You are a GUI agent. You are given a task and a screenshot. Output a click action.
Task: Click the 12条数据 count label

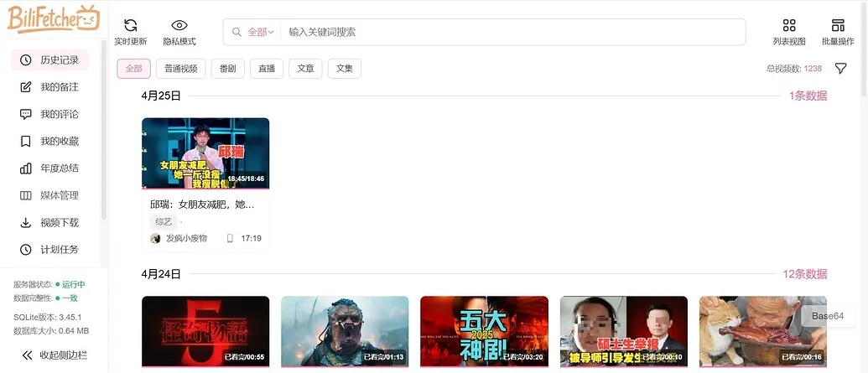805,273
